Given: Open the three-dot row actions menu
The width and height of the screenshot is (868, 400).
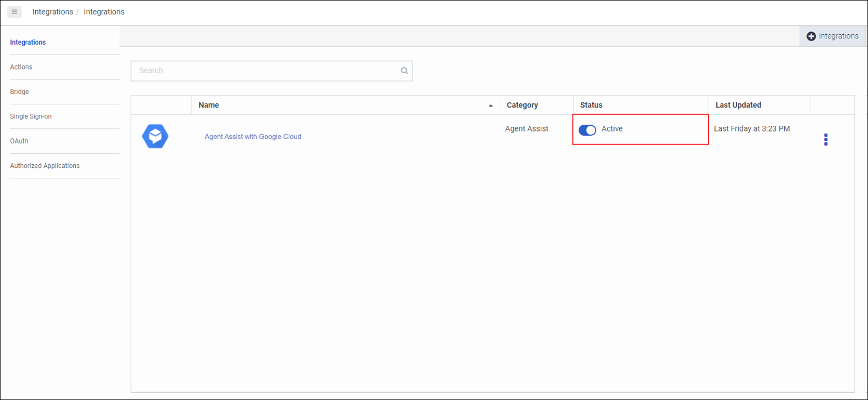Looking at the screenshot, I should tap(825, 139).
